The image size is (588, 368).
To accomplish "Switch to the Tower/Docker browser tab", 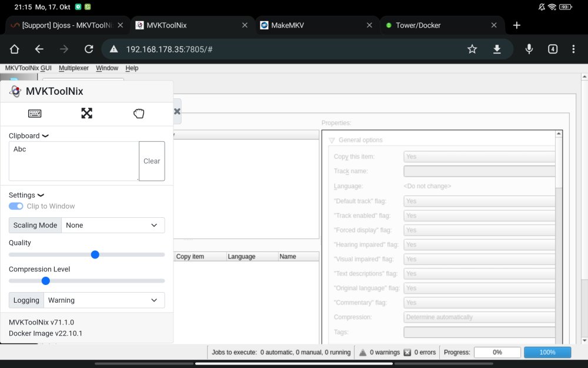I will click(x=442, y=25).
